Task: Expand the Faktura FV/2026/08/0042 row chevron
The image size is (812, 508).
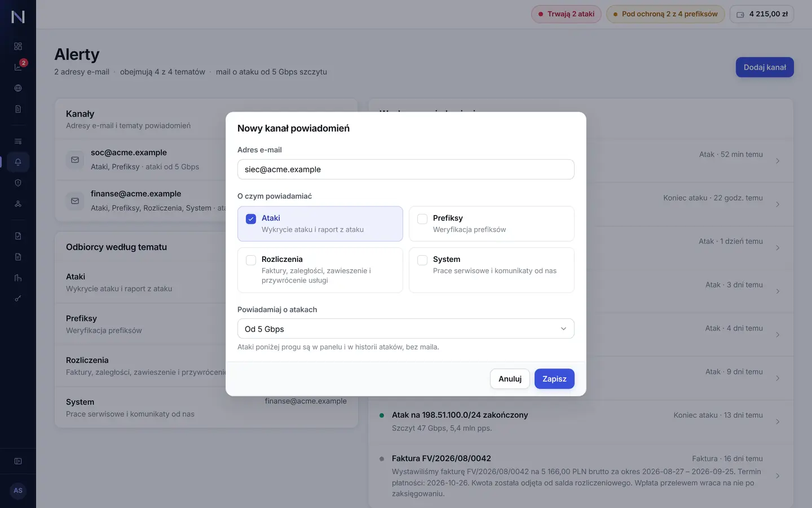Action: click(x=778, y=476)
